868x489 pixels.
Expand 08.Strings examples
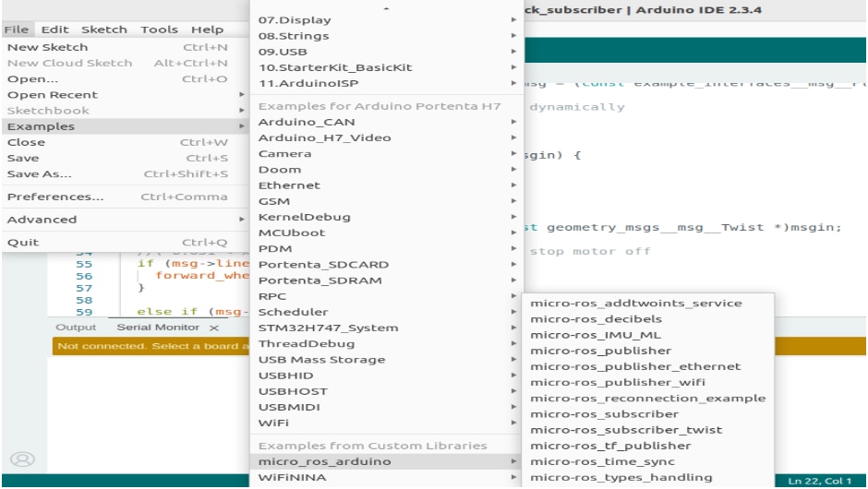pyautogui.click(x=386, y=35)
